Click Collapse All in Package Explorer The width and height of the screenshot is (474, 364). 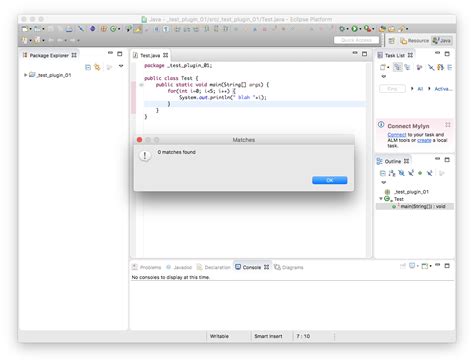[88, 67]
